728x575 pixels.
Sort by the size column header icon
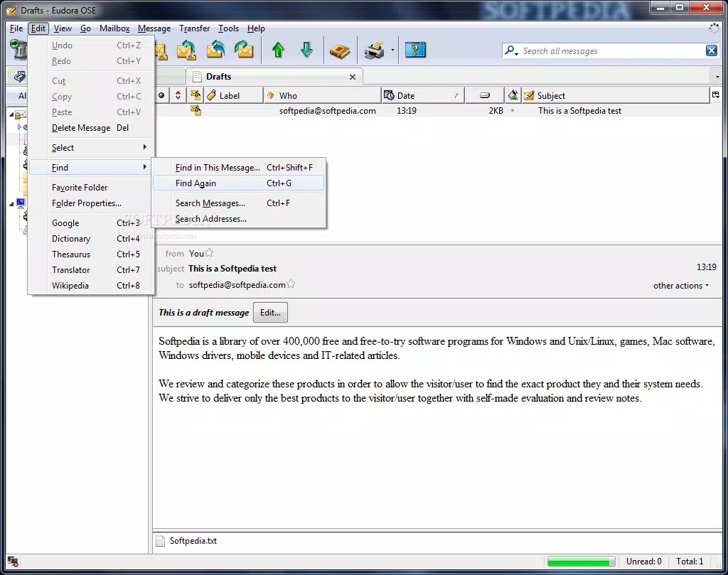click(485, 96)
